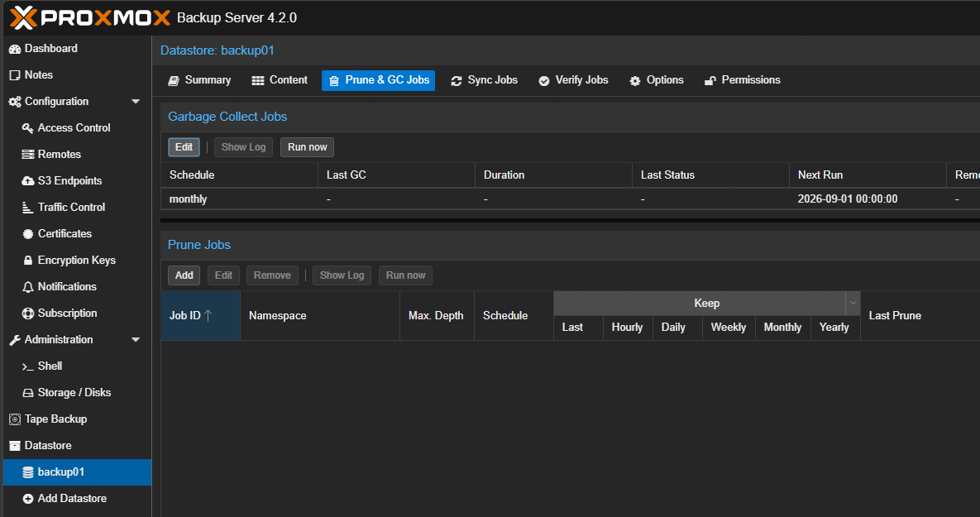Click the Certificates badge icon

pyautogui.click(x=28, y=234)
